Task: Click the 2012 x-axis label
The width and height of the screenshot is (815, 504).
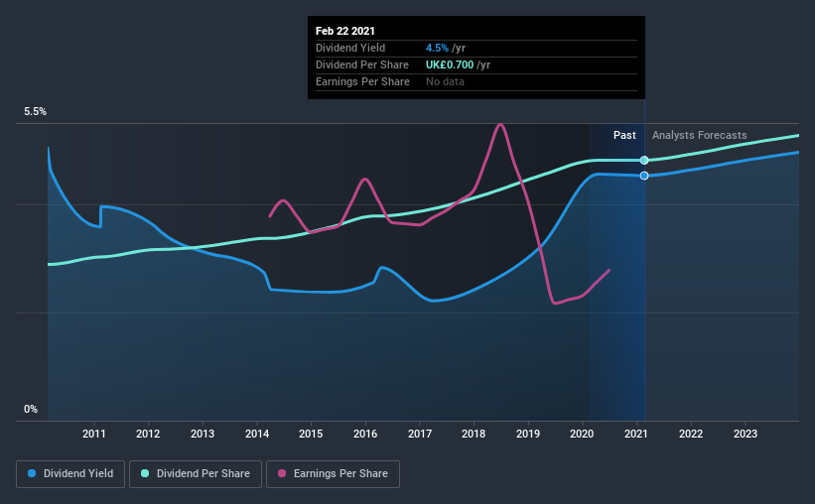Action: tap(148, 434)
